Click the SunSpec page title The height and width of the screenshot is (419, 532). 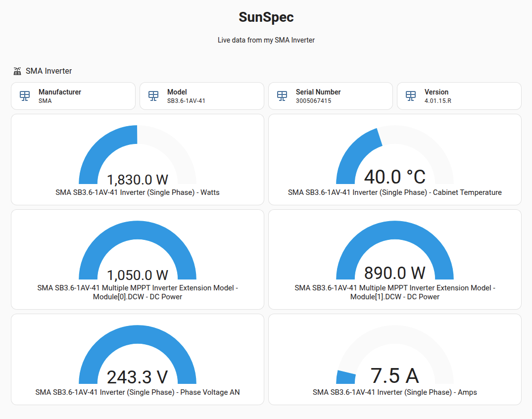click(266, 17)
